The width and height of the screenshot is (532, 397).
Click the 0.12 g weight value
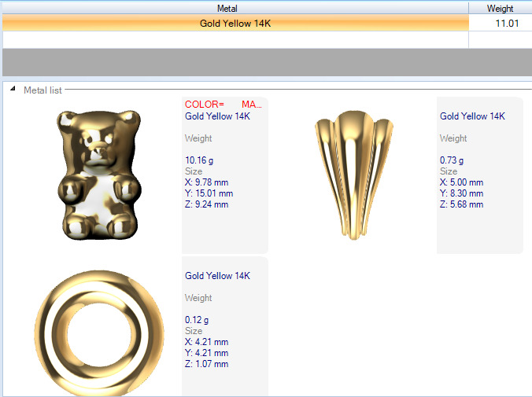[x=197, y=320]
